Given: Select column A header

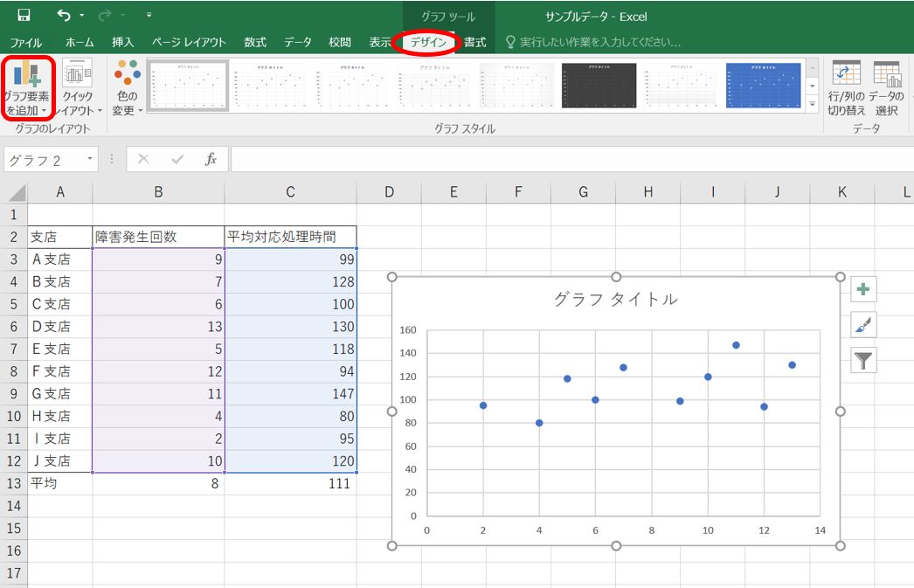Looking at the screenshot, I should [60, 192].
